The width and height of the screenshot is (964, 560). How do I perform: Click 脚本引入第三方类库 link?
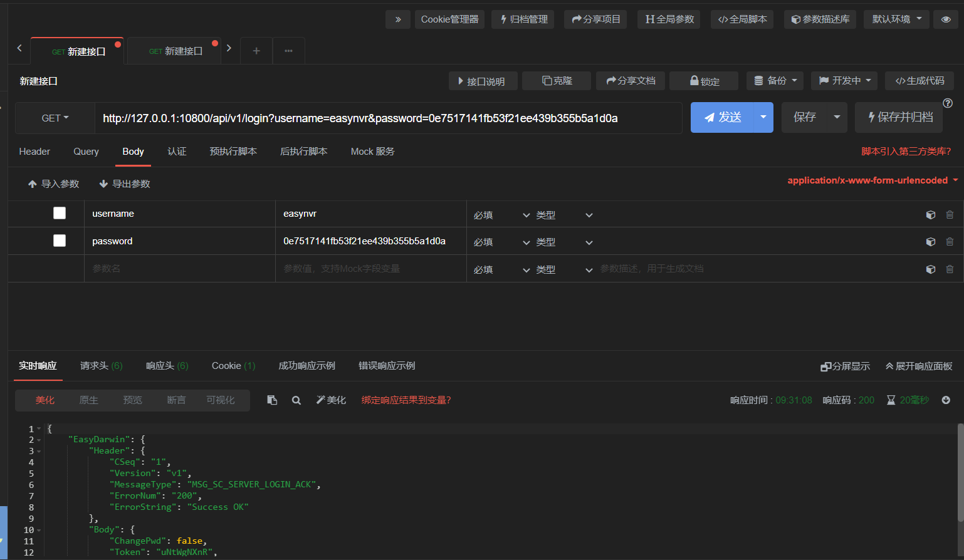point(906,152)
